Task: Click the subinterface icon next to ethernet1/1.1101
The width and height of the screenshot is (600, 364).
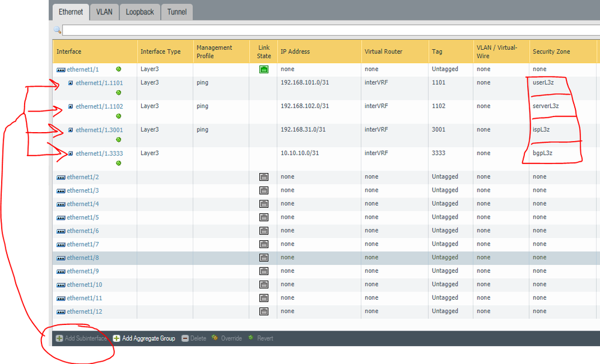Action: click(70, 83)
